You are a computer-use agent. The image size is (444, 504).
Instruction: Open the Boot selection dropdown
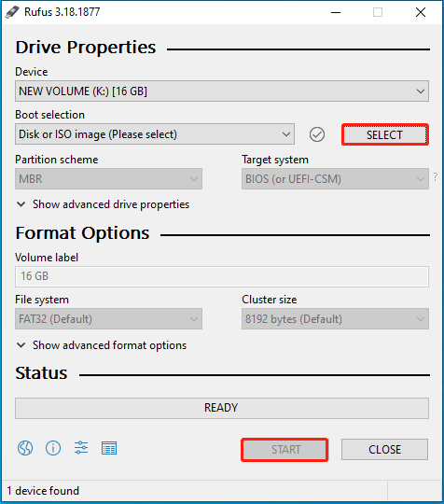[155, 134]
